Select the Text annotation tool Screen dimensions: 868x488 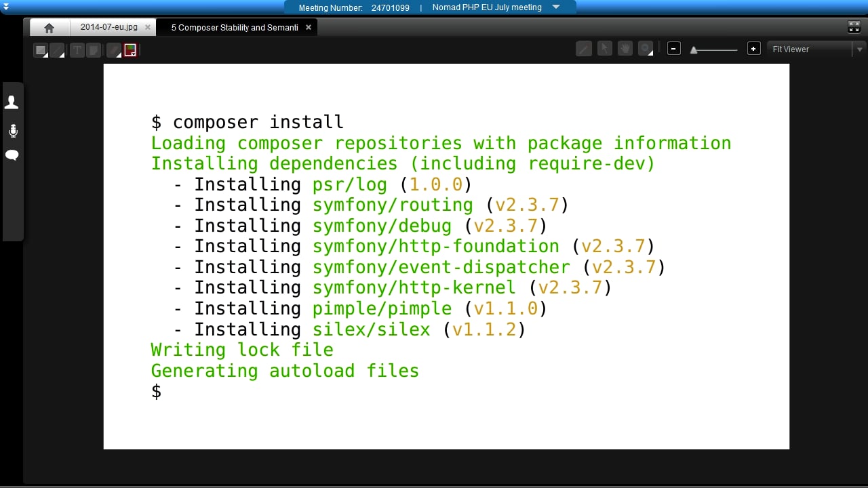77,50
